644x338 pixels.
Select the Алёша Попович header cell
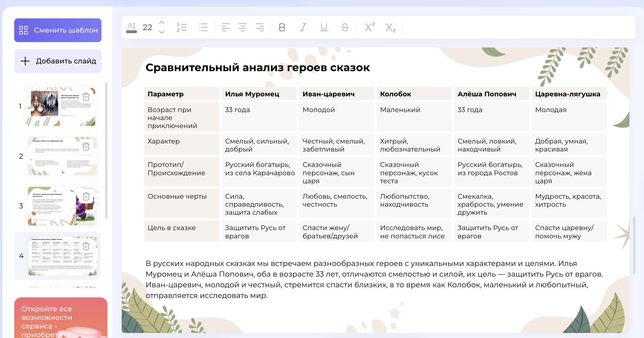492,94
